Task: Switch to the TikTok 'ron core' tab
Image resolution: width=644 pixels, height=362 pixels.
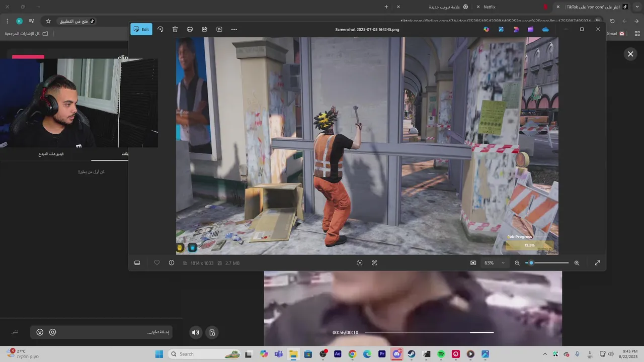Action: (593, 7)
